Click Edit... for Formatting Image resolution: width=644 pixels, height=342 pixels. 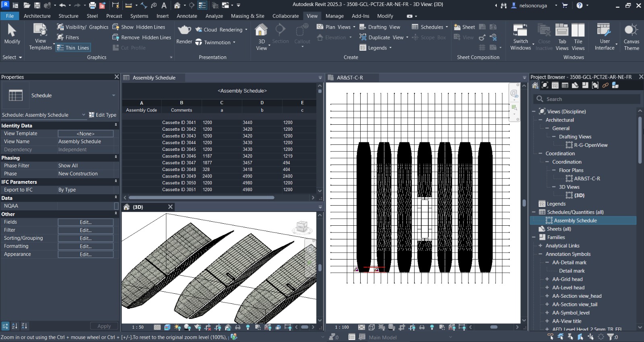tap(86, 246)
